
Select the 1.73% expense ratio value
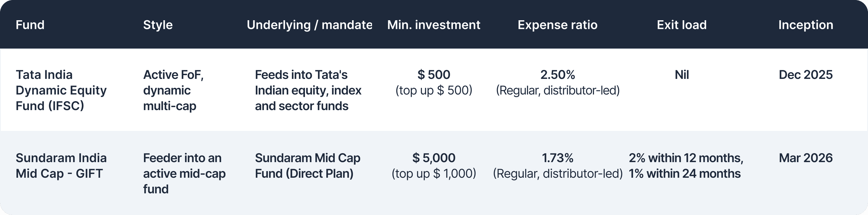point(558,158)
